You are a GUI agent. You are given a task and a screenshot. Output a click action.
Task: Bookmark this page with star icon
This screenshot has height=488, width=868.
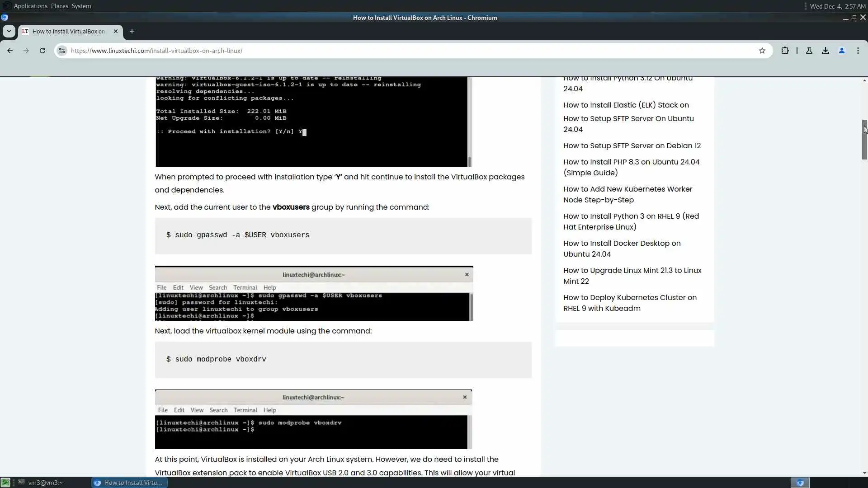(x=762, y=51)
